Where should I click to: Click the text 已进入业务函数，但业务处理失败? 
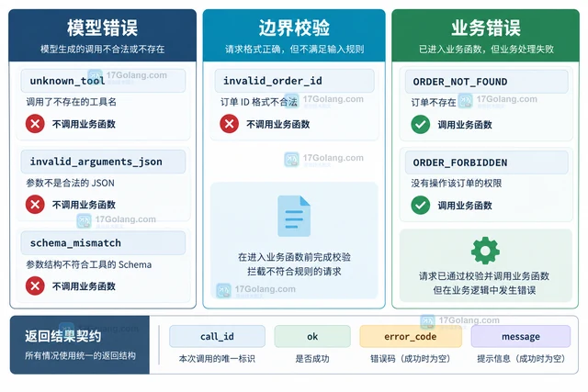pos(486,49)
